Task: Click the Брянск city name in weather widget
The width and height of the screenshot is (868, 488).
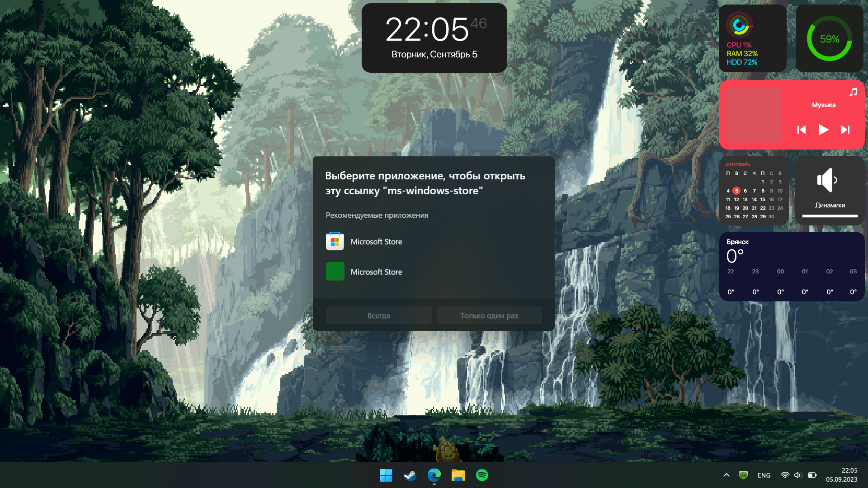Action: coord(737,242)
